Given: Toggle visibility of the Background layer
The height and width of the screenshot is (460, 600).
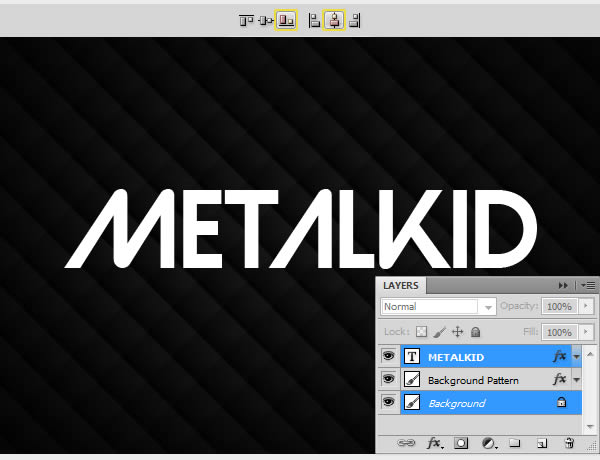Looking at the screenshot, I should [388, 402].
